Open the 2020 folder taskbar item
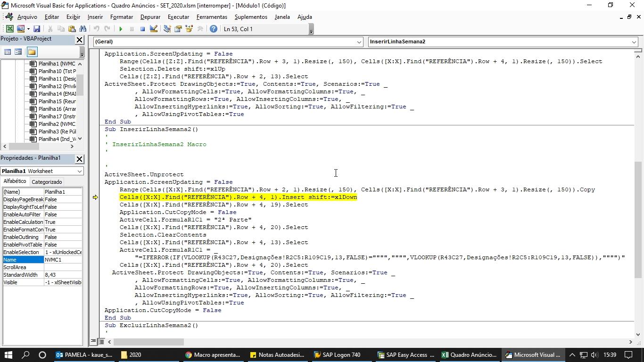Screen dimensions: 644x362 tap(149, 355)
